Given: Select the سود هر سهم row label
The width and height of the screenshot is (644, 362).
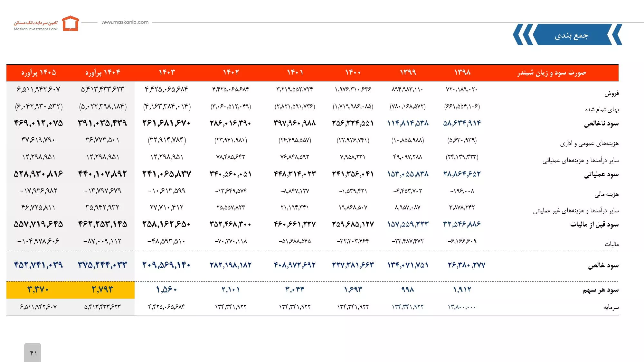Looking at the screenshot, I should point(601,290).
